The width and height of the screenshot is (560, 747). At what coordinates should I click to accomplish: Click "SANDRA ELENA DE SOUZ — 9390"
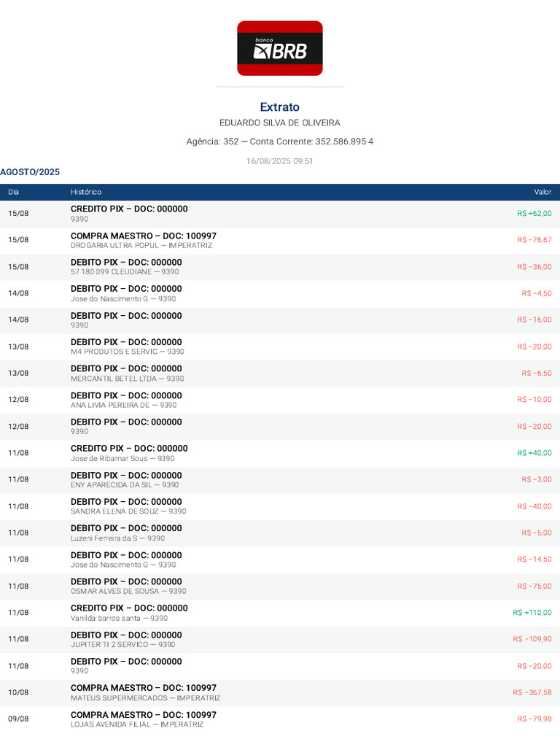(128, 511)
